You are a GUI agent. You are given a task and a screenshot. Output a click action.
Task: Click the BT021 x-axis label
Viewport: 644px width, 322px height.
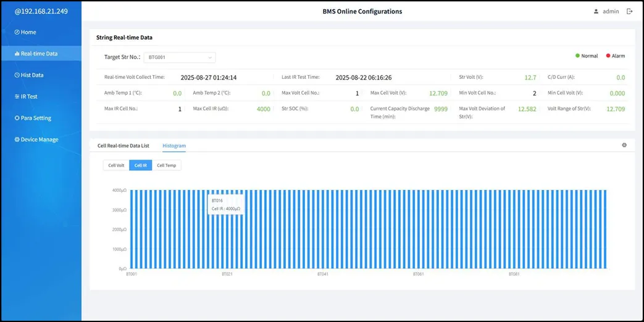227,274
